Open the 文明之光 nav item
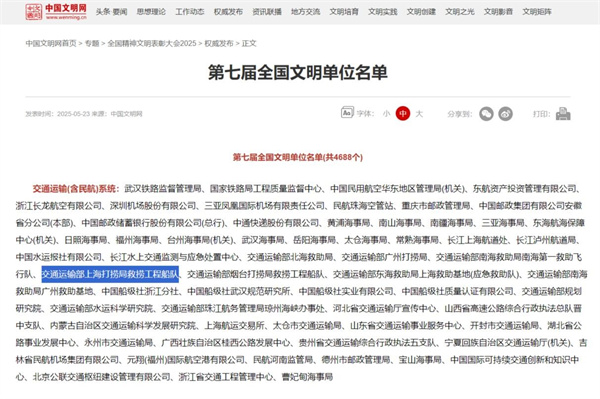 pos(460,12)
